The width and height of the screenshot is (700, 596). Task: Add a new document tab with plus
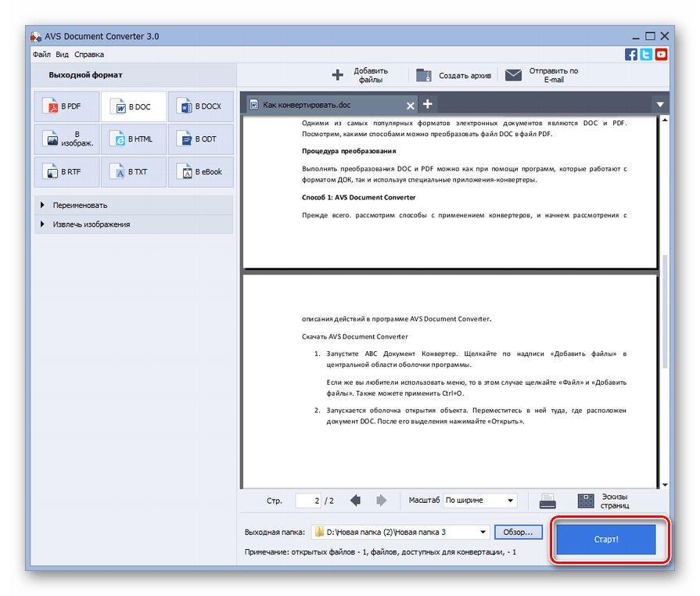(x=427, y=104)
